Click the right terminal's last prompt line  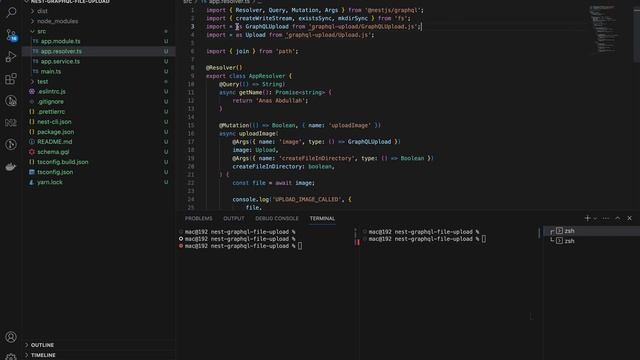pyautogui.click(x=424, y=239)
